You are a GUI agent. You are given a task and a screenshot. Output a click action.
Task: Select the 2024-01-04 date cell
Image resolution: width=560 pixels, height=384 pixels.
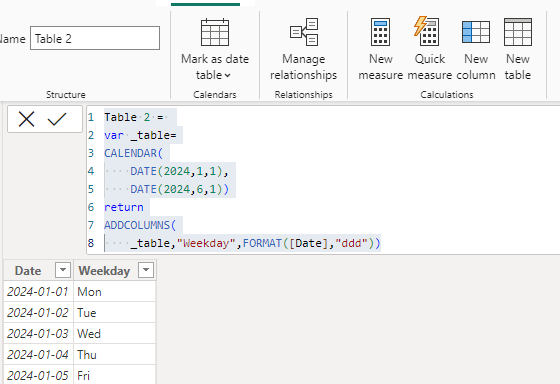tap(38, 355)
